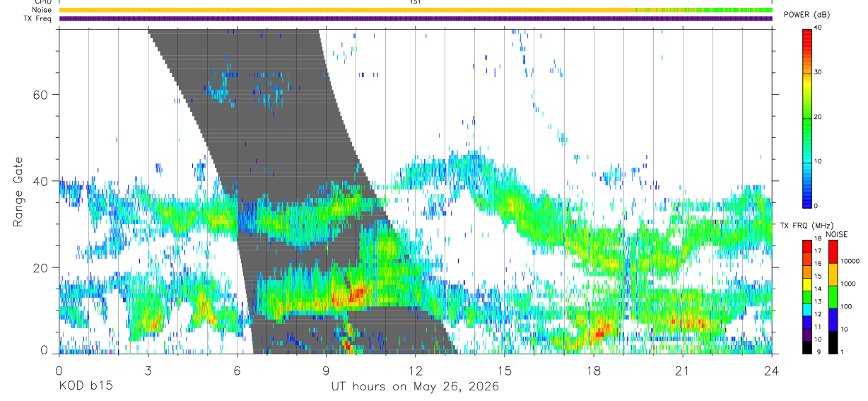This screenshot has width=868, height=401.
Task: Click the 6 tick on UT hours axis
Action: point(237,369)
